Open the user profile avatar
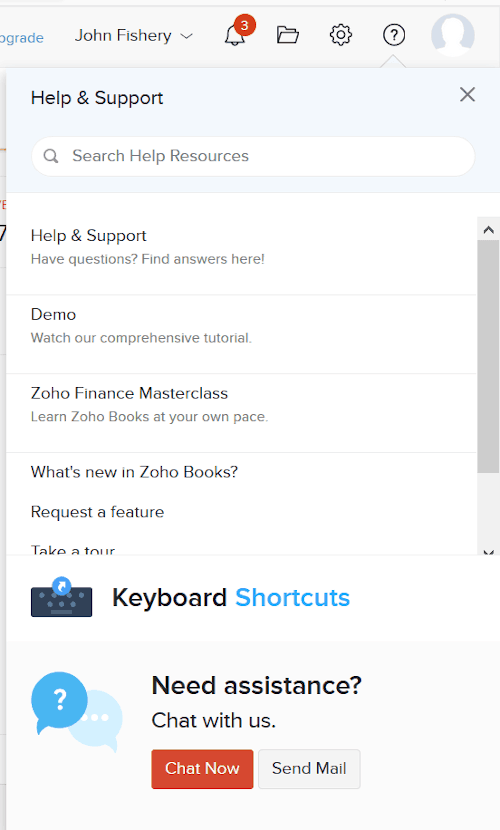This screenshot has width=500, height=830. click(452, 35)
